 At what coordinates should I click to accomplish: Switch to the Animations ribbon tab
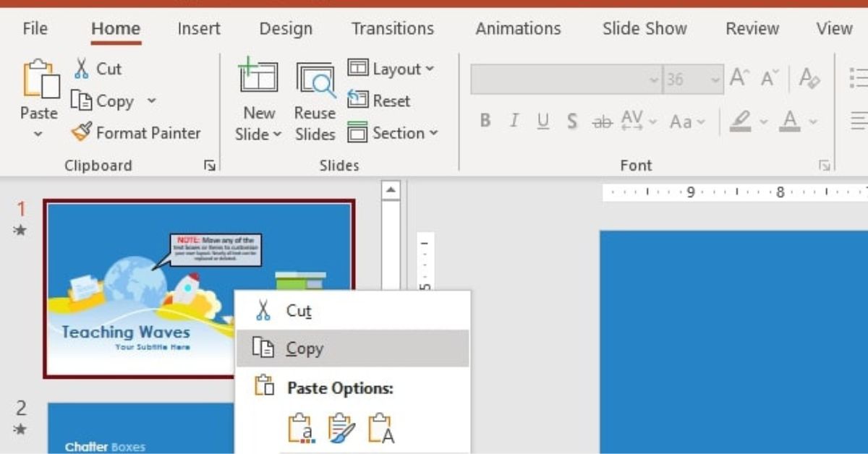click(518, 28)
